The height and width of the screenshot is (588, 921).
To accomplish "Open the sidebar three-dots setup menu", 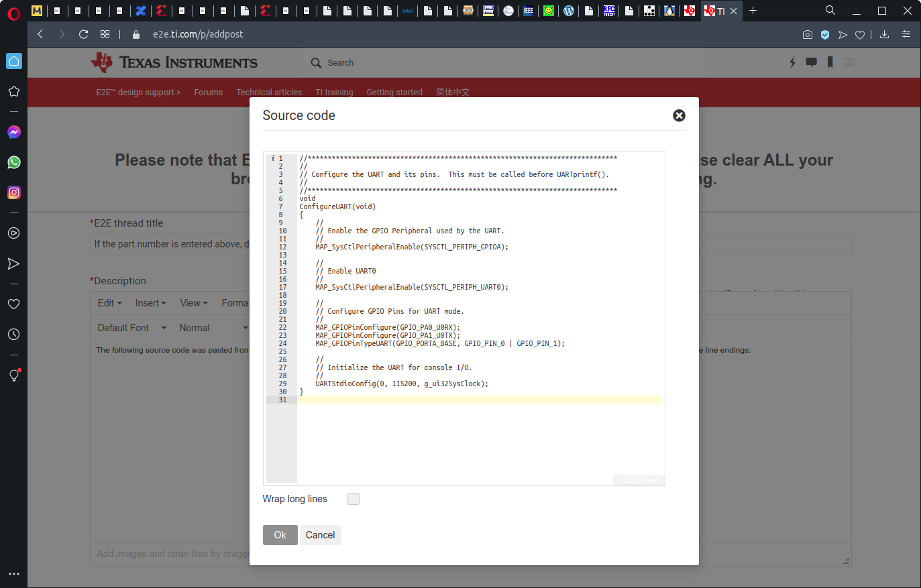I will click(x=13, y=574).
